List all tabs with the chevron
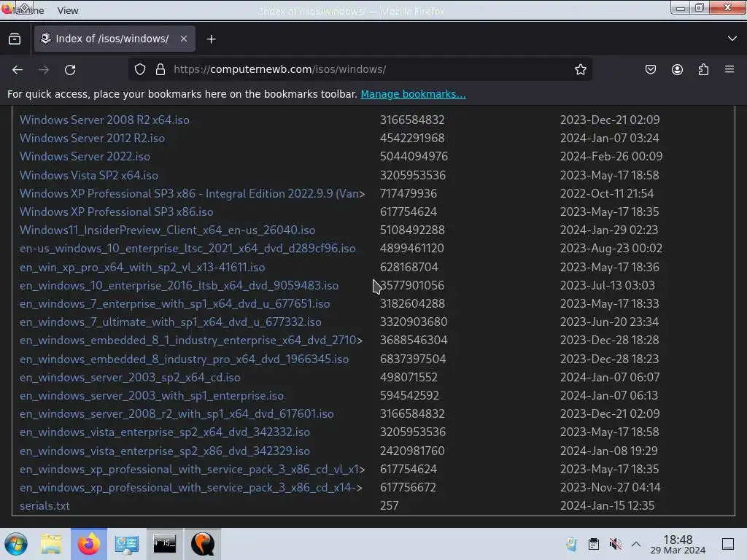Viewport: 747px width, 560px height. 732,39
